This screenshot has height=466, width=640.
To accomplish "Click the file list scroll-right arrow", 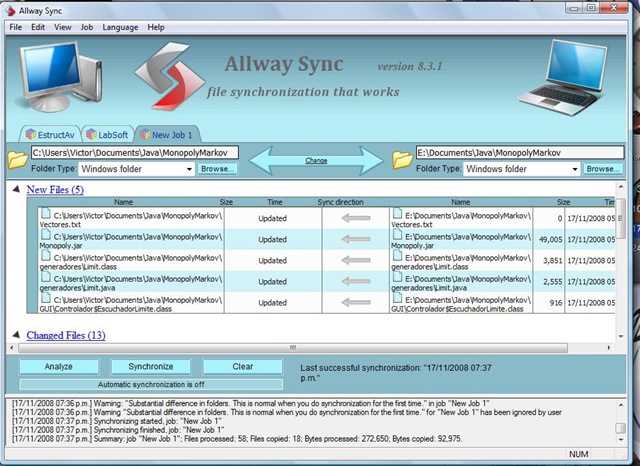I will pyautogui.click(x=609, y=348).
